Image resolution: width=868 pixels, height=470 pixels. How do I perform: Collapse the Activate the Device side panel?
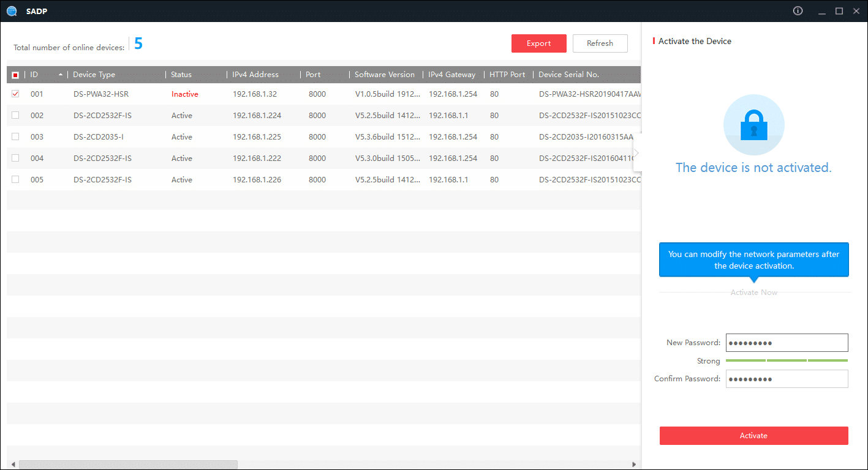click(x=637, y=152)
